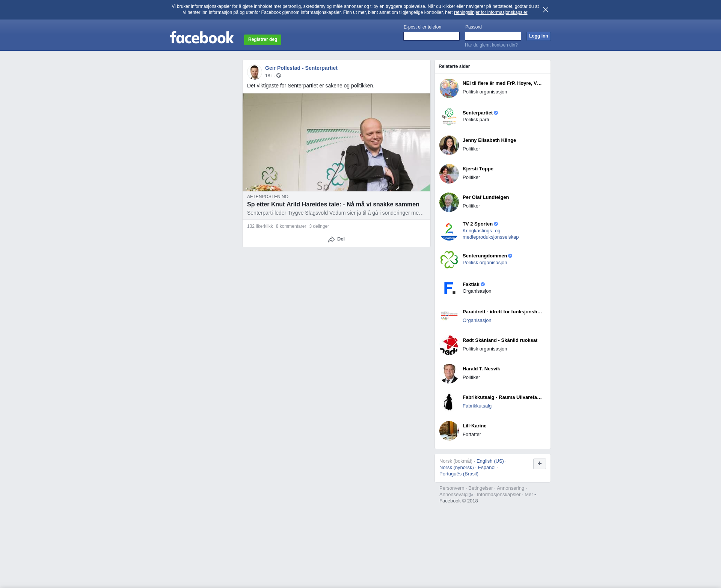View the 132 likerklikk count
This screenshot has width=721, height=588.
click(260, 226)
